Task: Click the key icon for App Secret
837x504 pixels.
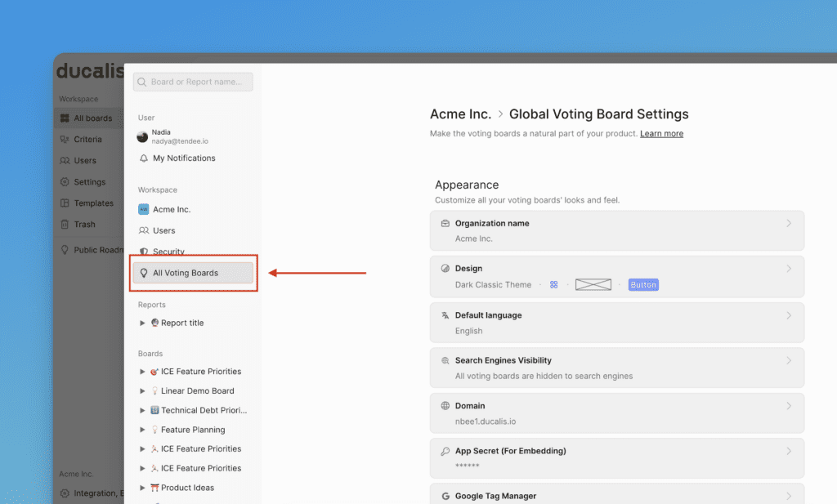Action: point(445,451)
